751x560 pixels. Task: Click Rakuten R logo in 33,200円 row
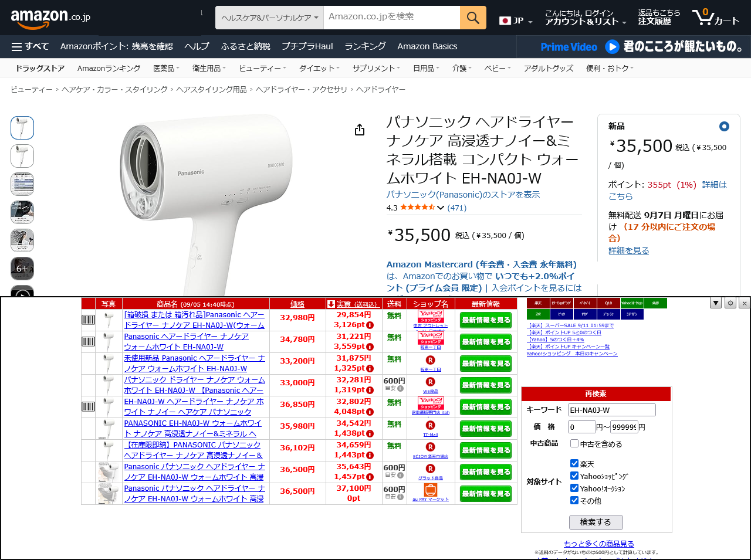[431, 360]
